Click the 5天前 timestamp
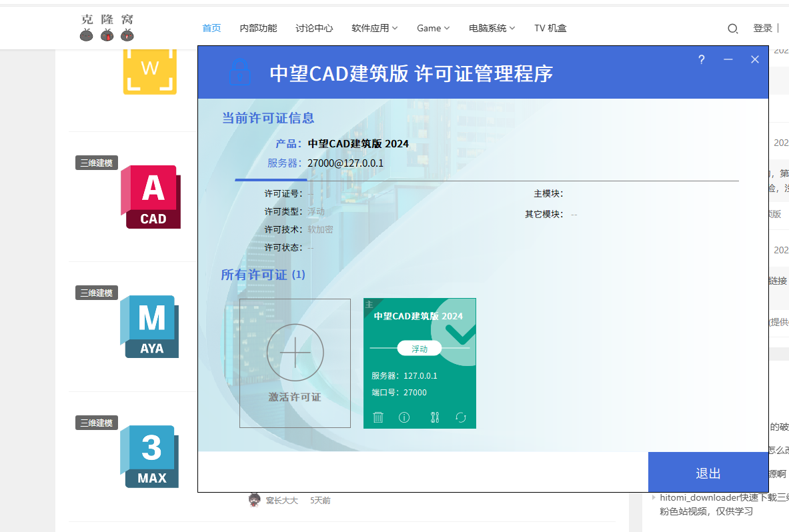The width and height of the screenshot is (789, 532). click(x=320, y=501)
